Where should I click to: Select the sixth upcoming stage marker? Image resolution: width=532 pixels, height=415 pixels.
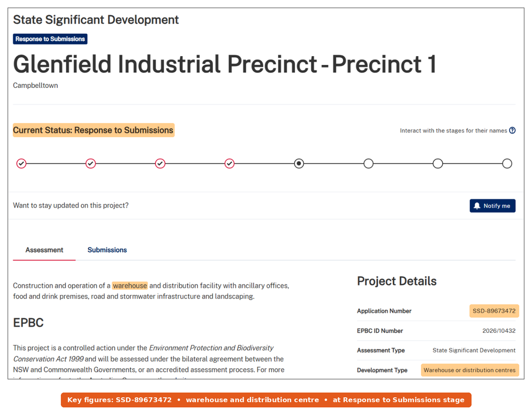coord(368,164)
